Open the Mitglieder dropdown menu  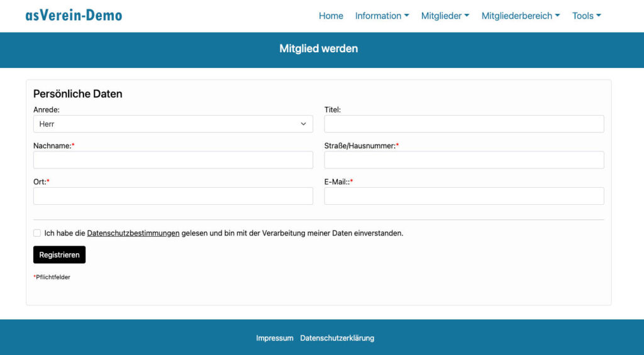445,16
